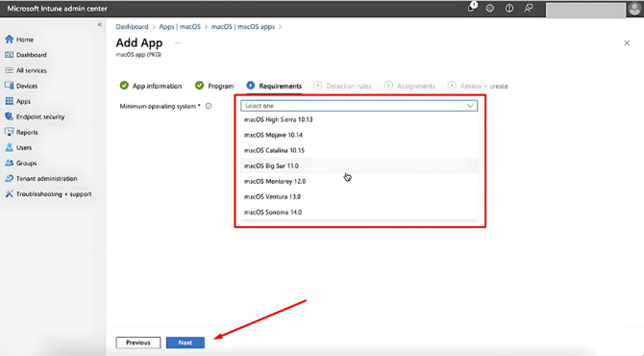Viewport: 644px width, 356px height.
Task: Click the Previous button
Action: (x=138, y=343)
